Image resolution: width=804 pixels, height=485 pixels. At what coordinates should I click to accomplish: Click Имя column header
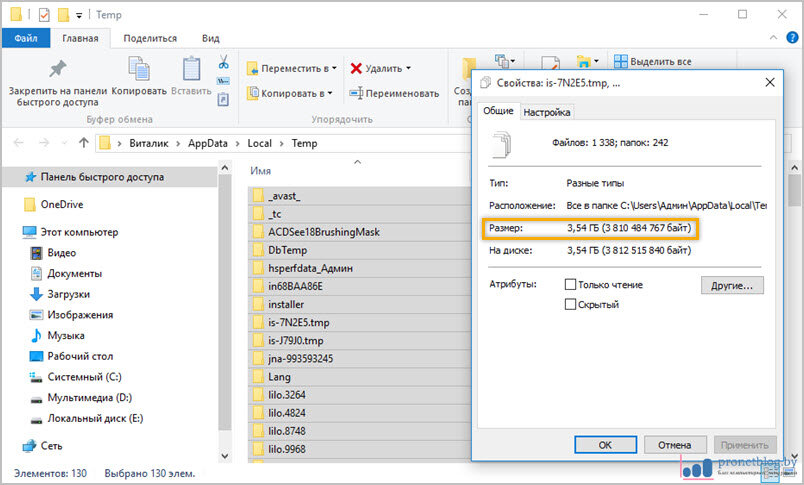(260, 171)
